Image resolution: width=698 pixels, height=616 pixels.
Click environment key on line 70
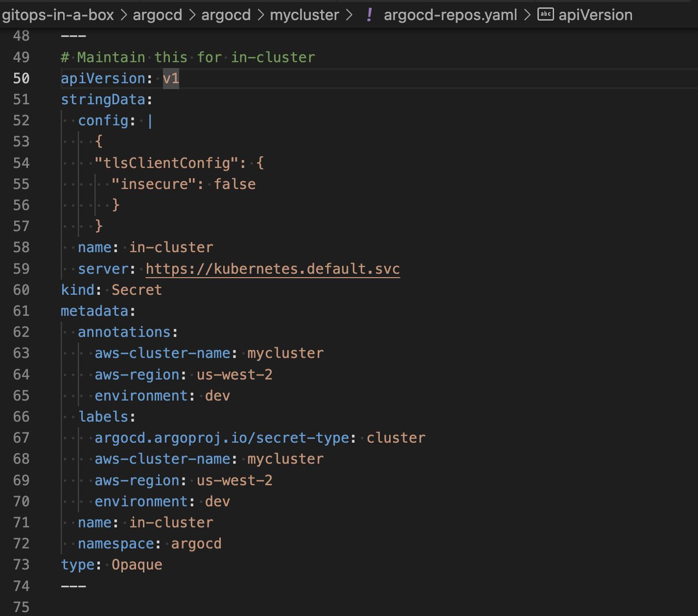tap(141, 501)
